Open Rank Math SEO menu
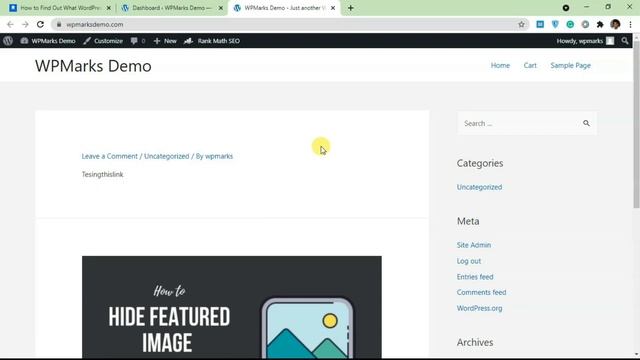Screen dimensions: 640x360 click(212, 41)
